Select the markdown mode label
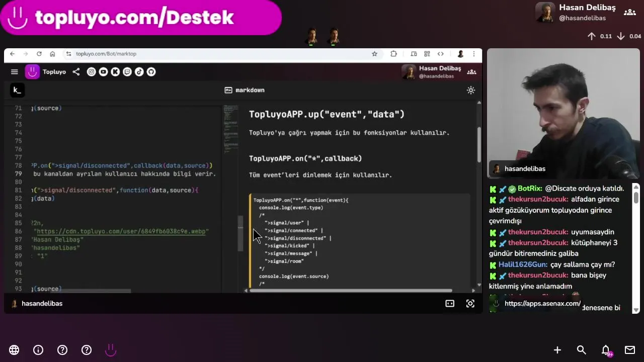The height and width of the screenshot is (362, 644). 245,90
